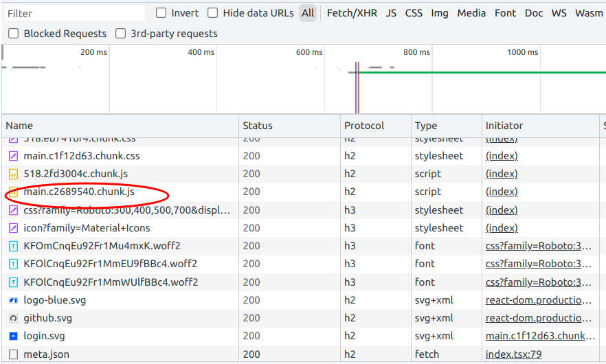This screenshot has height=364, width=606.
Task: Click the font icon beside KFOmCnqEu92Fr1Mu4mxK.woff2
Action: [x=13, y=246]
